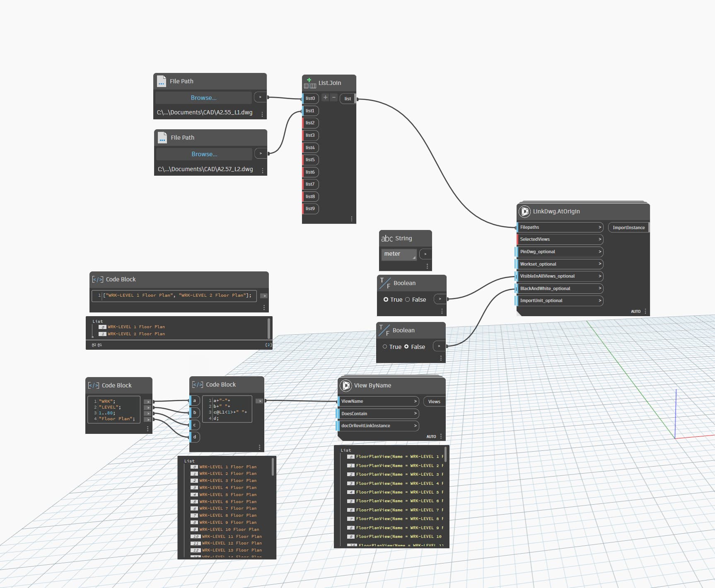Click the ImportInstance output port
Image resolution: width=715 pixels, height=588 pixels.
(x=628, y=227)
